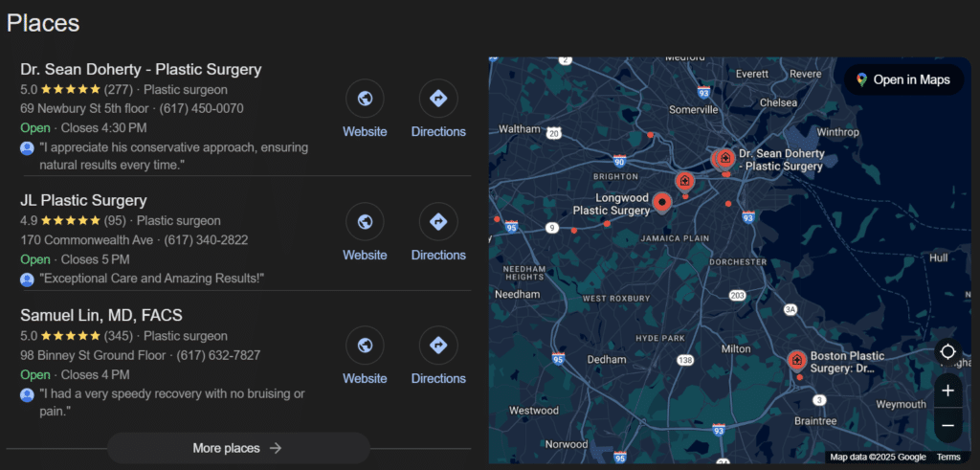
Task: Click phone number (617) 632-7827
Action: coord(218,356)
